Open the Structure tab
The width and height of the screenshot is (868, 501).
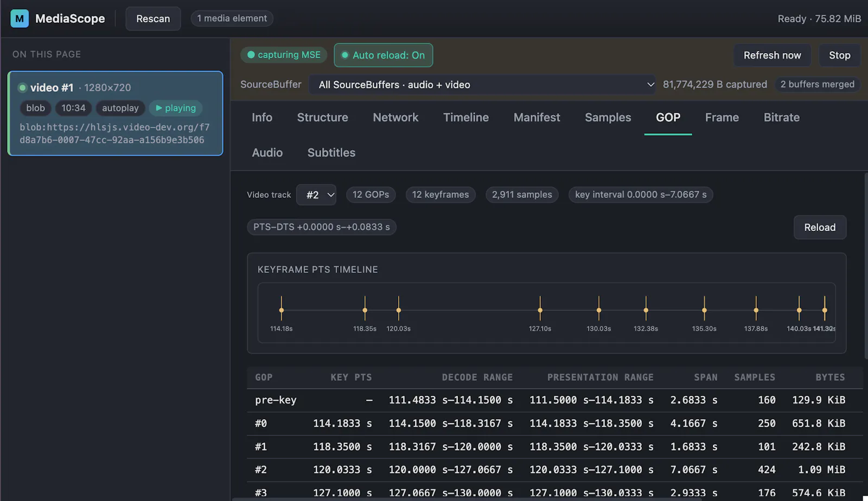(323, 118)
